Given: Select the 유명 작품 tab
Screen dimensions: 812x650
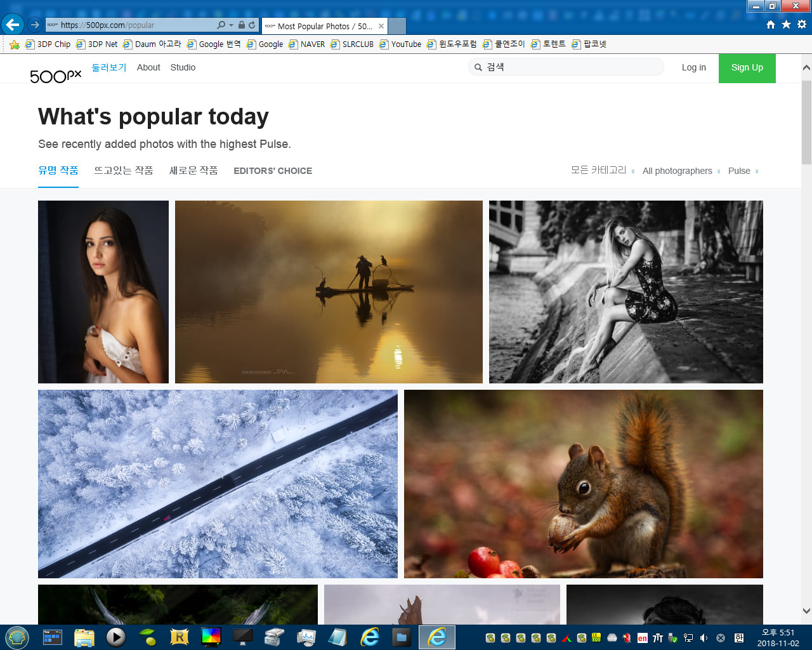Looking at the screenshot, I should 58,170.
